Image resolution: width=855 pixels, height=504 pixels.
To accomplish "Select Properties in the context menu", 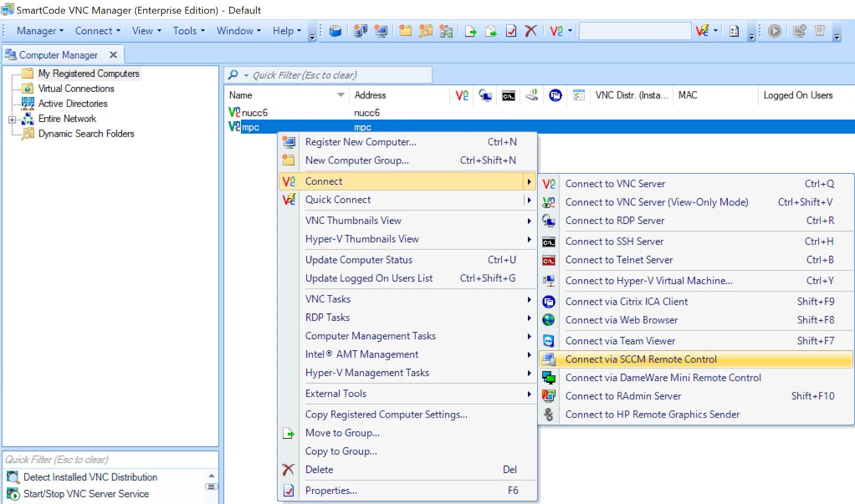I will (x=407, y=490).
